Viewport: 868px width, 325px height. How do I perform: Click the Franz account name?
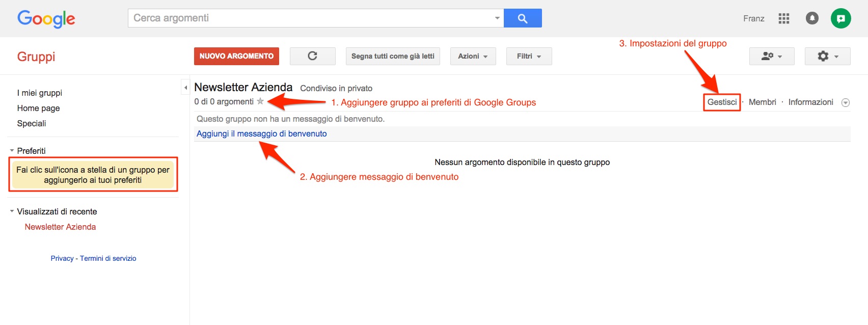click(754, 18)
